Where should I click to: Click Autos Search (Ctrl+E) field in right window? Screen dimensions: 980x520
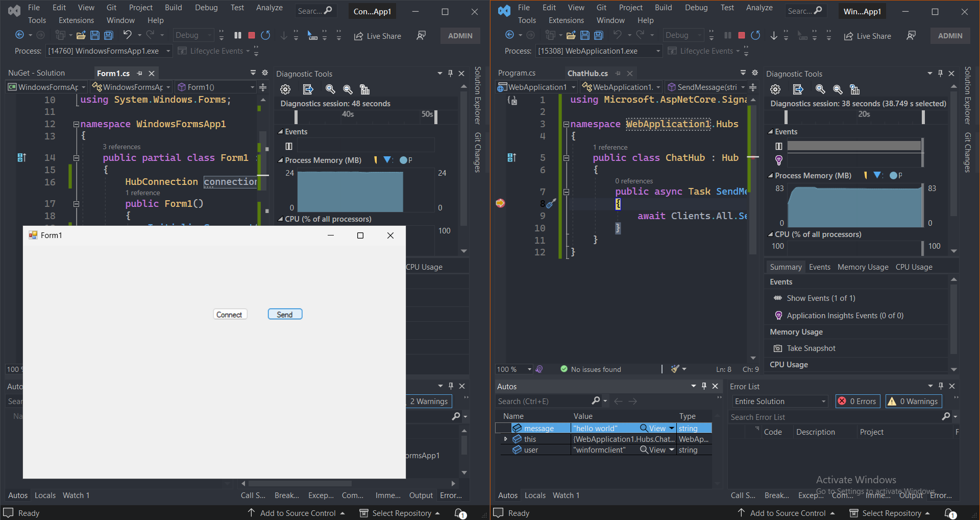[x=544, y=401]
